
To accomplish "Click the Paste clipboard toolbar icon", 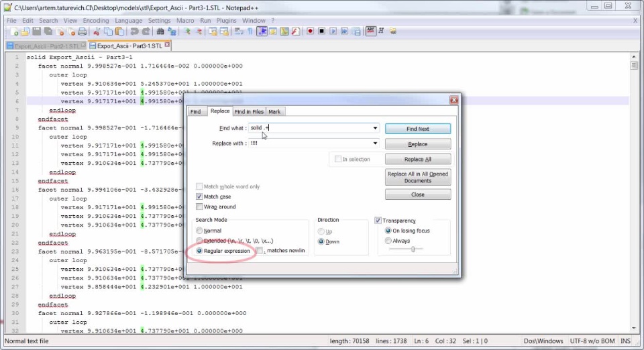I will pyautogui.click(x=119, y=32).
